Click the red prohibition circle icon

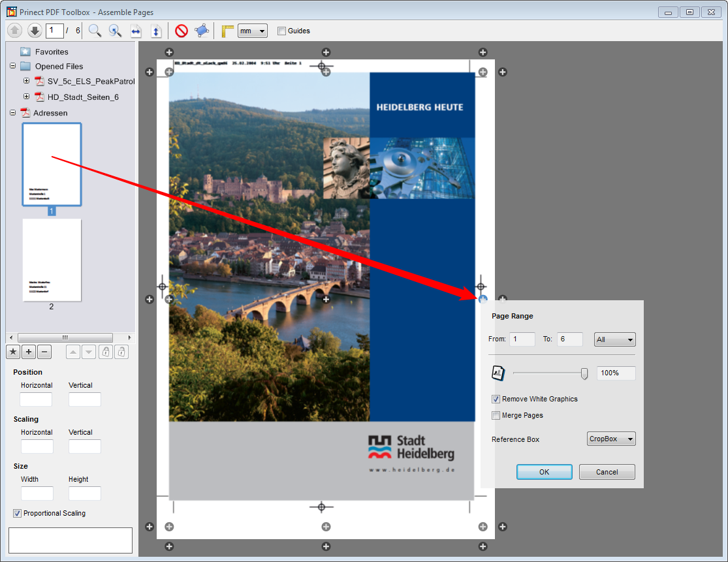[182, 31]
